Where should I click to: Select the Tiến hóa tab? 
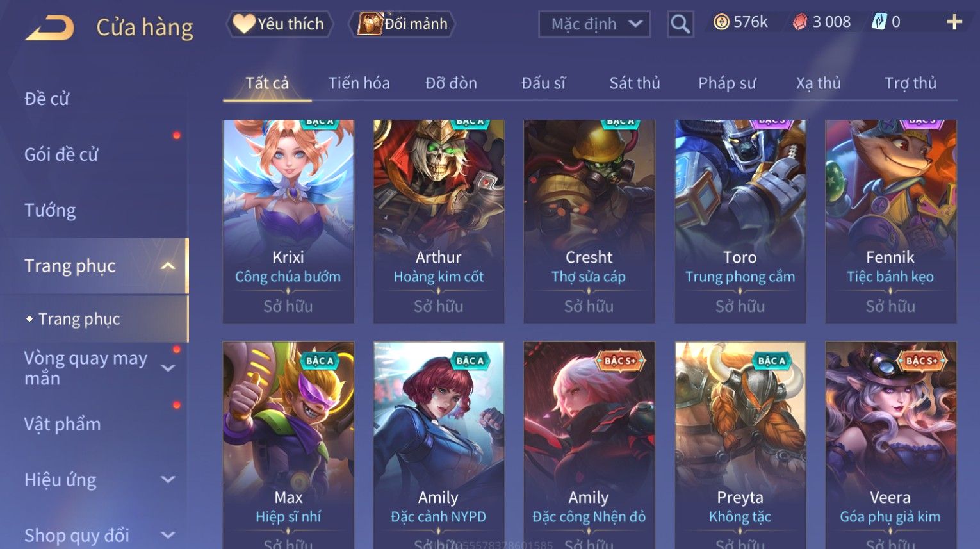coord(359,83)
